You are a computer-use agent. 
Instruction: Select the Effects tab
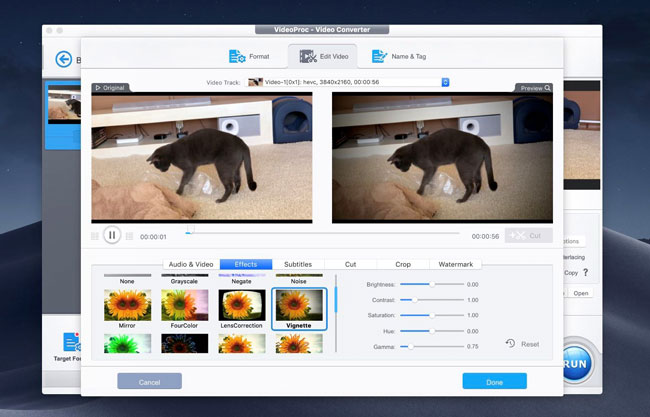click(x=246, y=264)
